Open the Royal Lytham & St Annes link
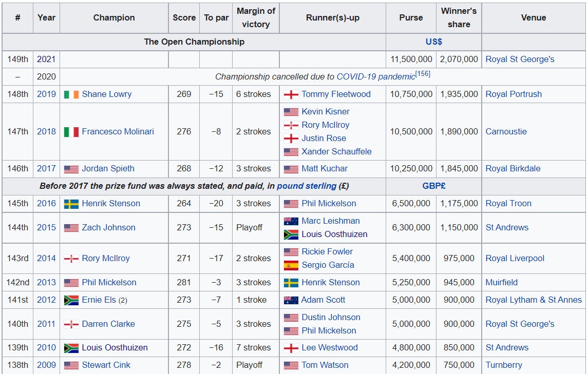The height and width of the screenshot is (374, 588). pos(533,300)
